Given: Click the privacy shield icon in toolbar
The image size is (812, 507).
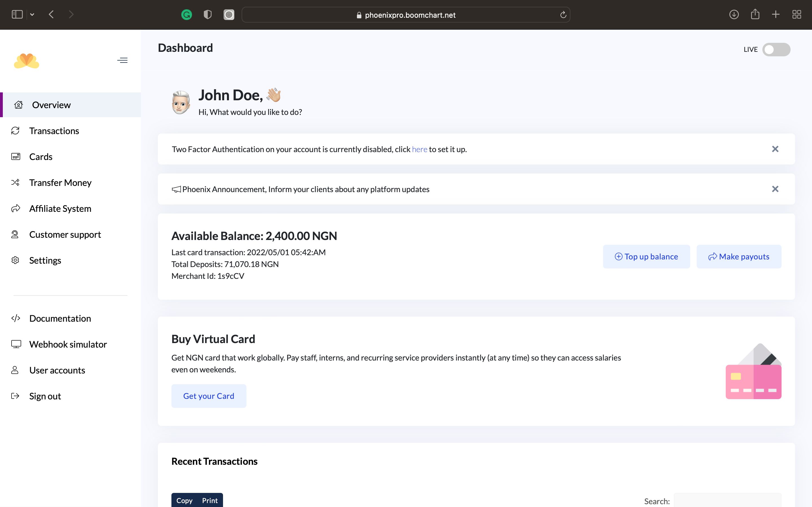Looking at the screenshot, I should [208, 15].
